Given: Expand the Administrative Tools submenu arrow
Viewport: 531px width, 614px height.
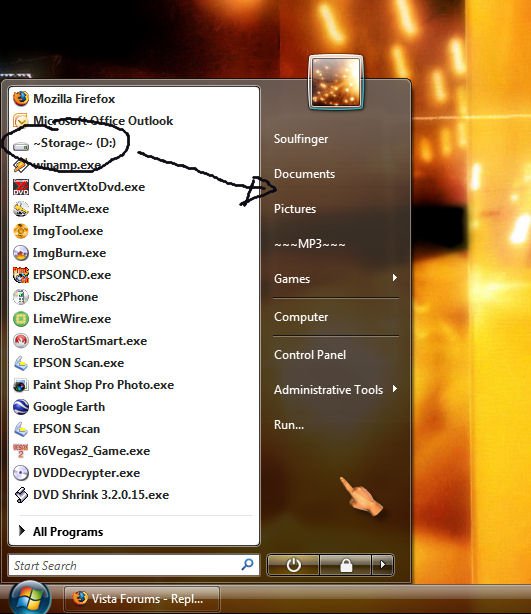Looking at the screenshot, I should 395,389.
